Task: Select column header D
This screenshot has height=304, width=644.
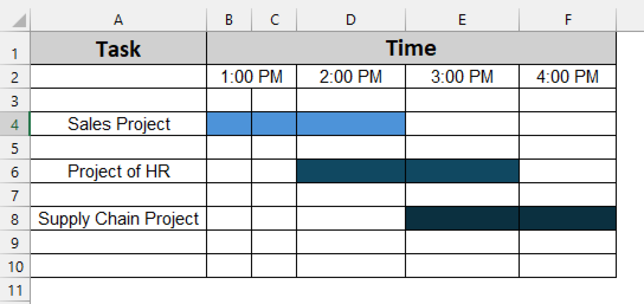Action: (351, 20)
